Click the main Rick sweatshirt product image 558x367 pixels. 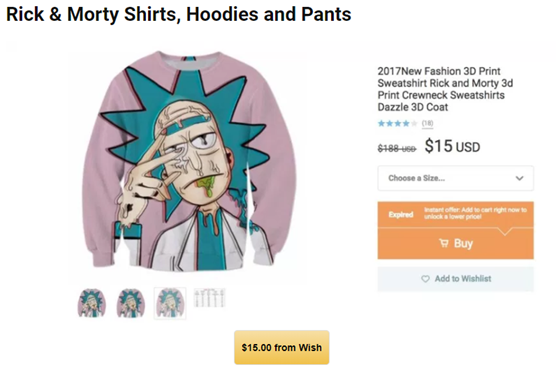189,161
